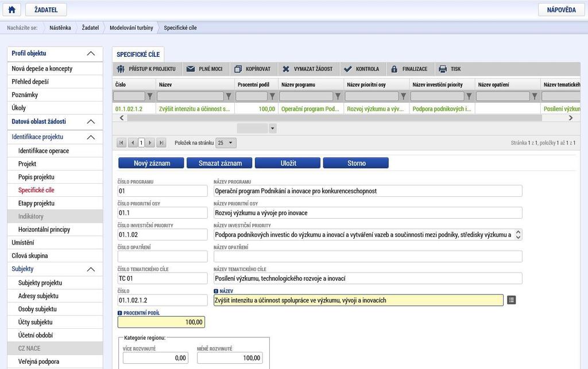Click Storno button
This screenshot has height=369, width=588.
(x=356, y=164)
